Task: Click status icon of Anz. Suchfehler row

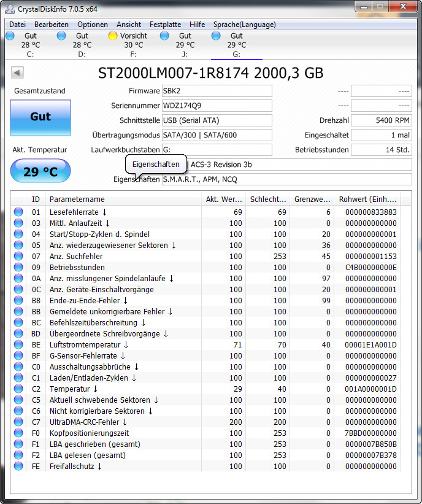Action: (x=18, y=256)
